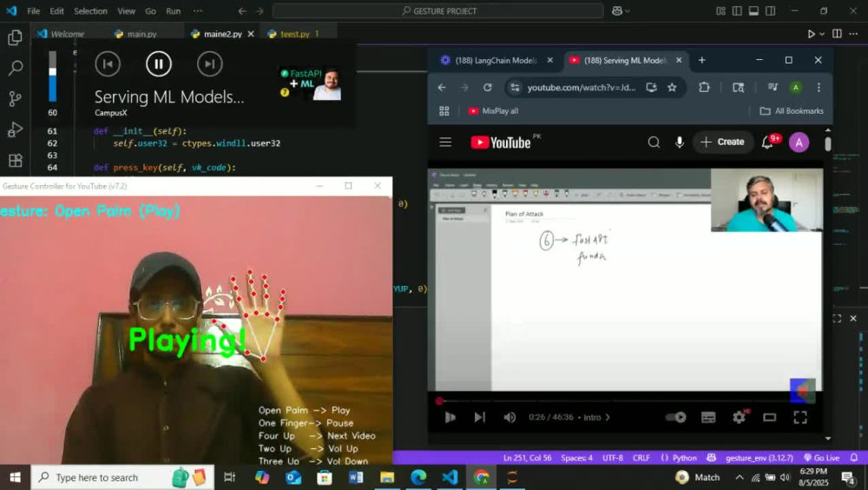Image resolution: width=868 pixels, height=490 pixels.
Task: Open YouTube notifications bell
Action: (767, 142)
